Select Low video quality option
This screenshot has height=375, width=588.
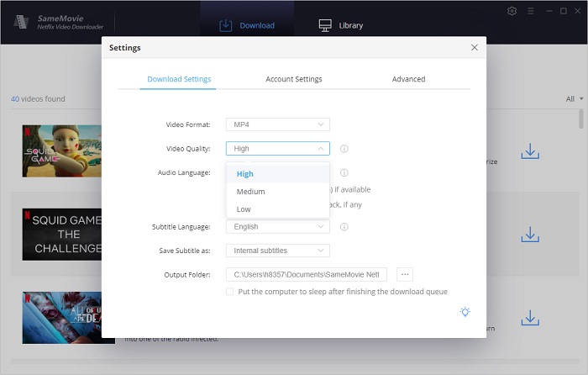[244, 209]
